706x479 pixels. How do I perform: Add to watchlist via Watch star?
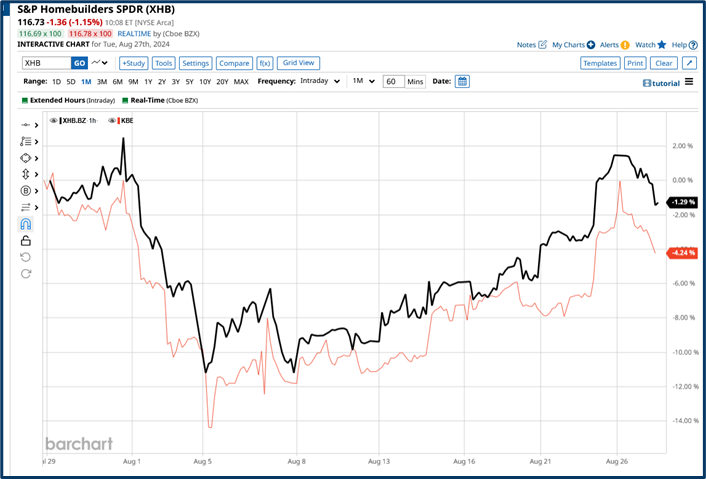point(661,45)
